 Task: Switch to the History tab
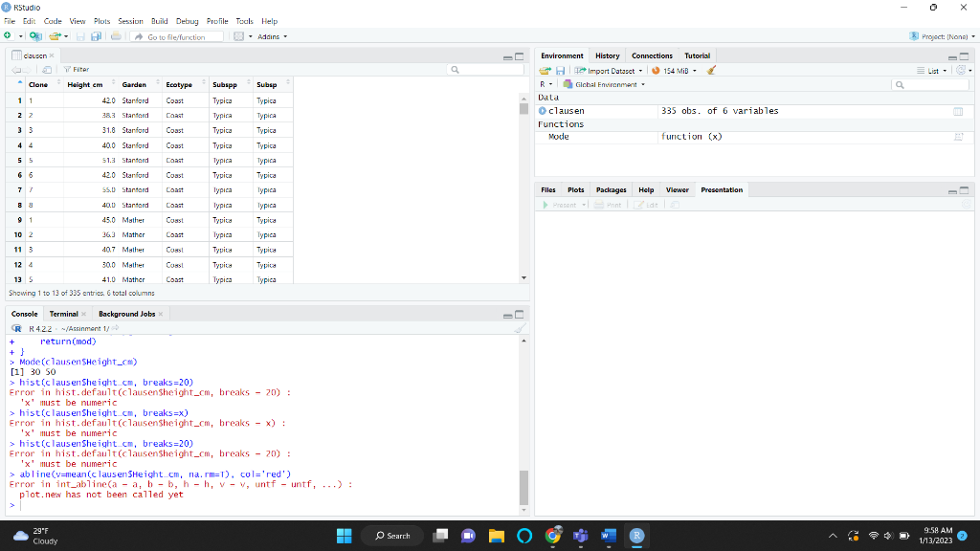tap(607, 55)
